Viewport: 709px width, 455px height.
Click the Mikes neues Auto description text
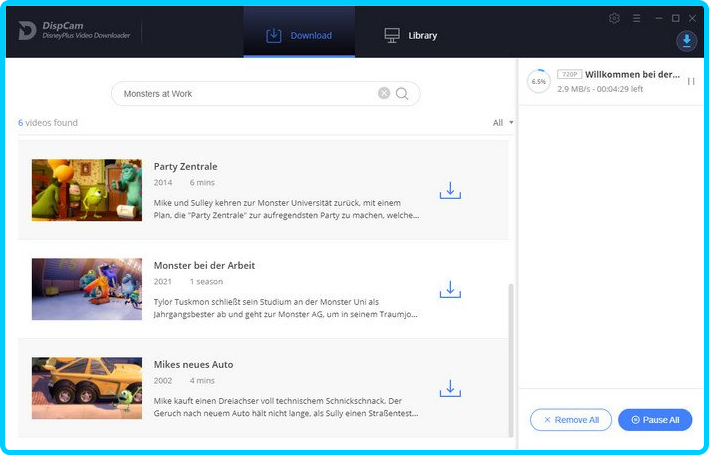pyautogui.click(x=286, y=407)
